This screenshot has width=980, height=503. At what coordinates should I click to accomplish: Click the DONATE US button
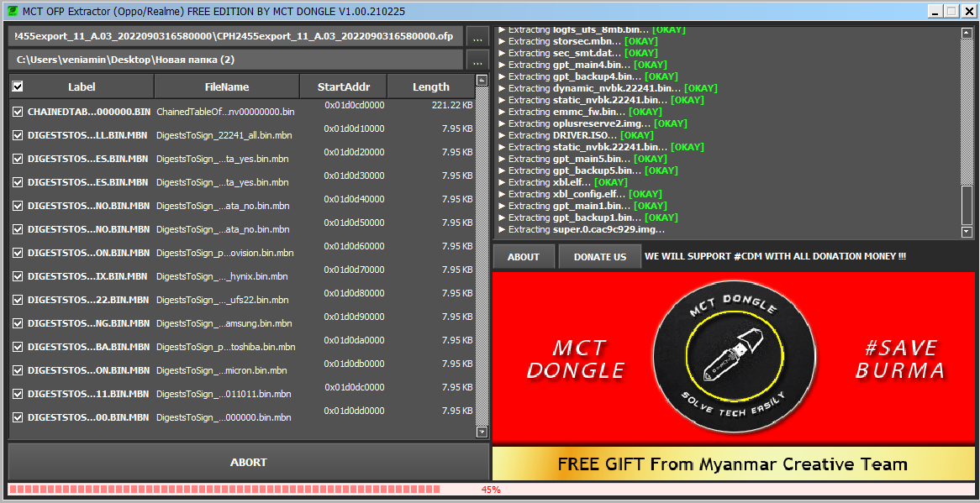click(x=600, y=256)
